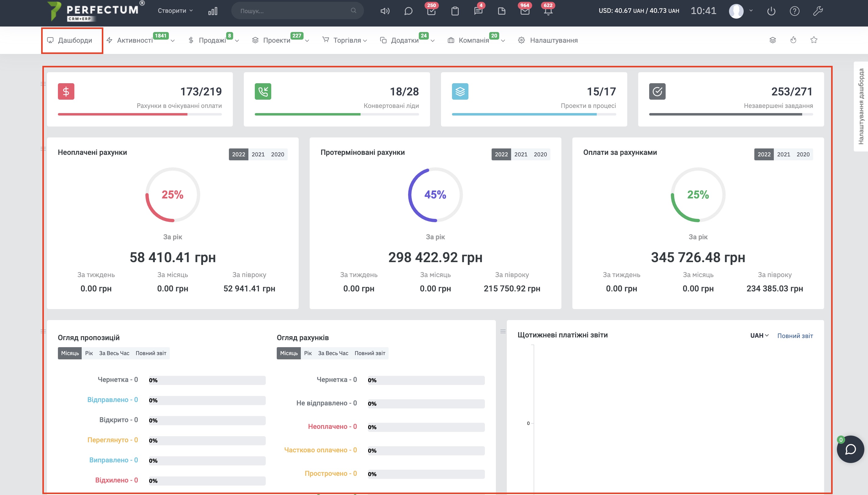The image size is (868, 495).
Task: Click the megaphone announcements icon
Action: point(385,11)
